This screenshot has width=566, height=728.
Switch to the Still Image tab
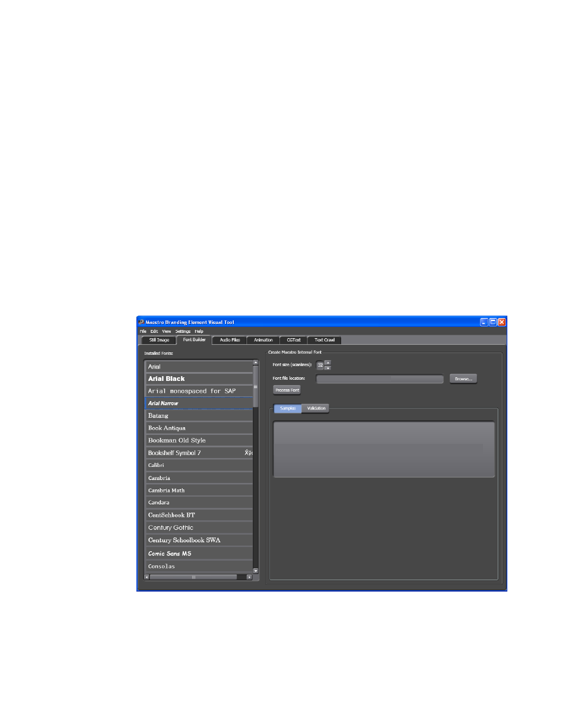tap(158, 340)
